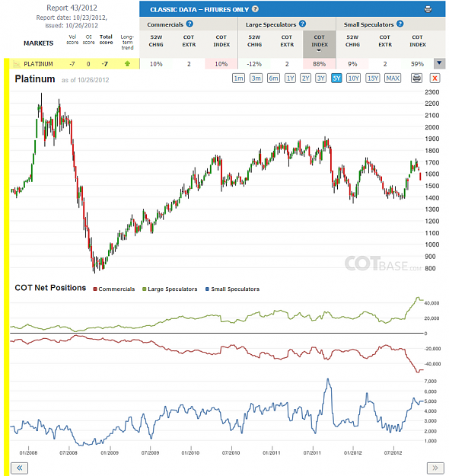Sort by Commercials 52W CHNG column
Image resolution: width=449 pixels, height=476 pixels.
pos(156,41)
